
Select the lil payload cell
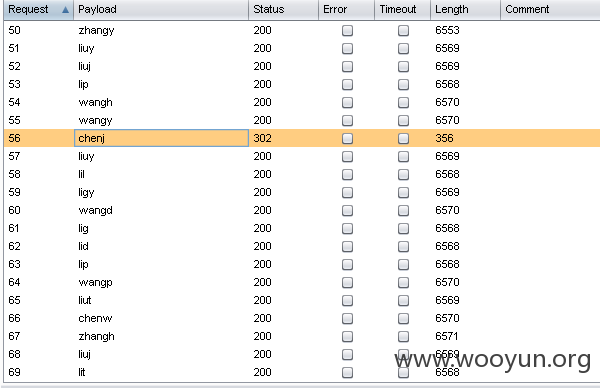pyautogui.click(x=161, y=174)
